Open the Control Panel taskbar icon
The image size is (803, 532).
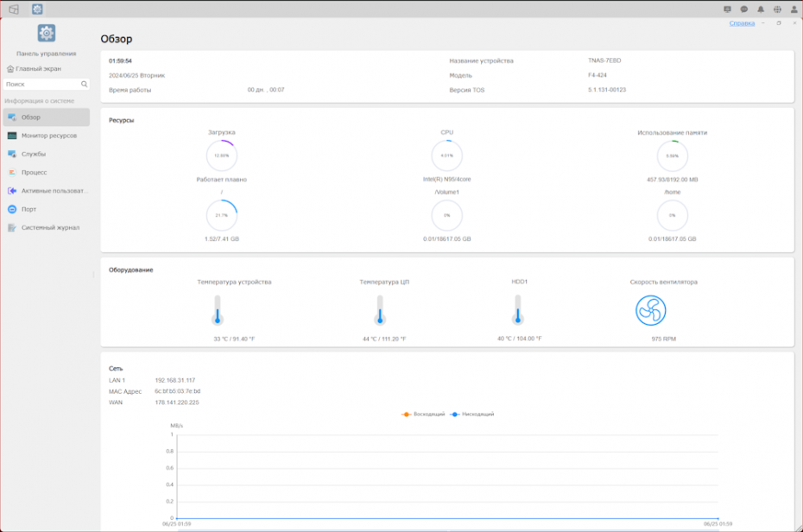(x=37, y=9)
